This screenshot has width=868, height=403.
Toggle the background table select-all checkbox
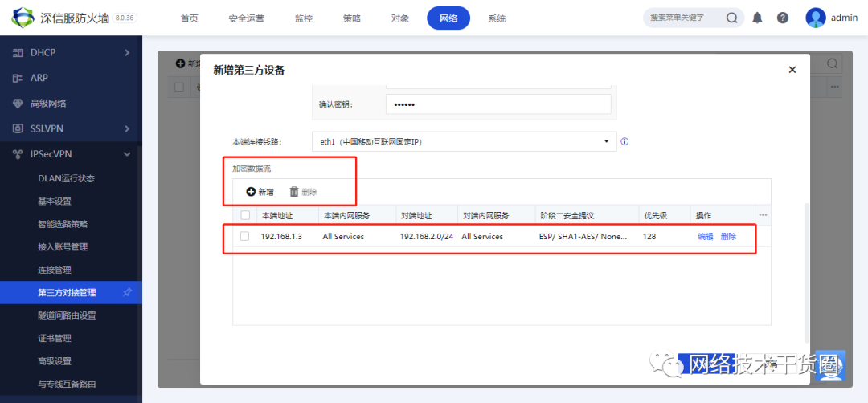178,87
